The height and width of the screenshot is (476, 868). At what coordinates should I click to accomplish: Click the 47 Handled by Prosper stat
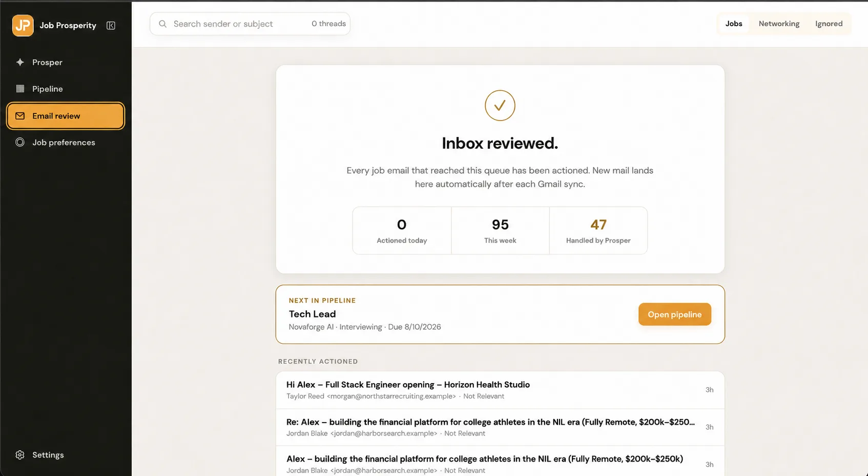pyautogui.click(x=598, y=231)
